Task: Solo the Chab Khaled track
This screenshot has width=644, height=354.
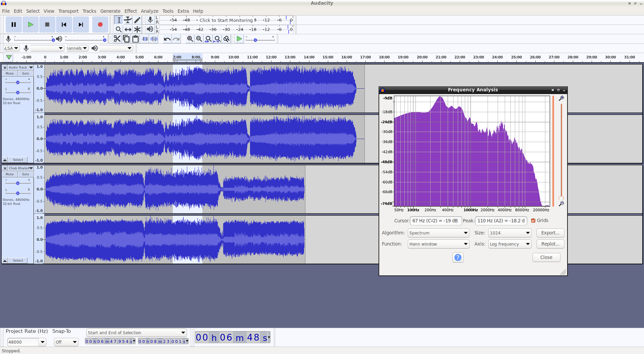Action: pyautogui.click(x=26, y=174)
